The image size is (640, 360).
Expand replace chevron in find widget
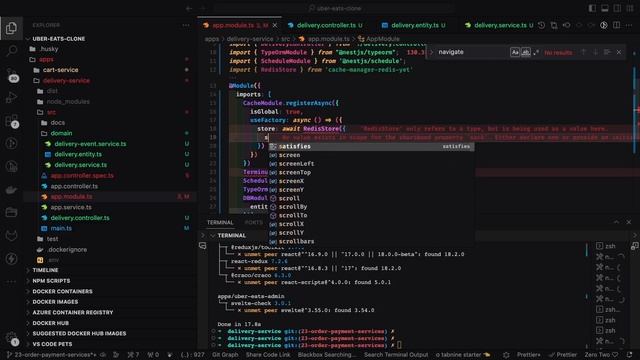coord(431,52)
